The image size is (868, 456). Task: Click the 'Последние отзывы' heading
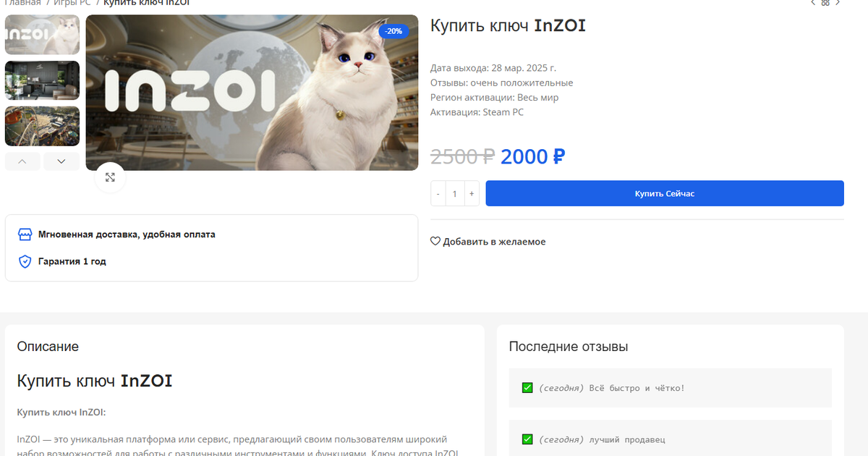click(x=569, y=347)
